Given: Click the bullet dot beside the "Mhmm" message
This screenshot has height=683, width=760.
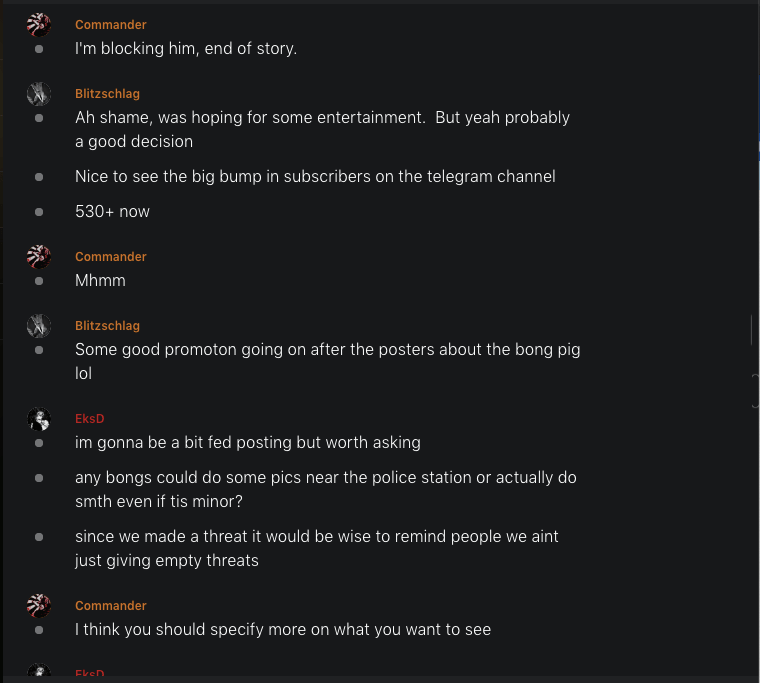Looking at the screenshot, I should point(39,281).
